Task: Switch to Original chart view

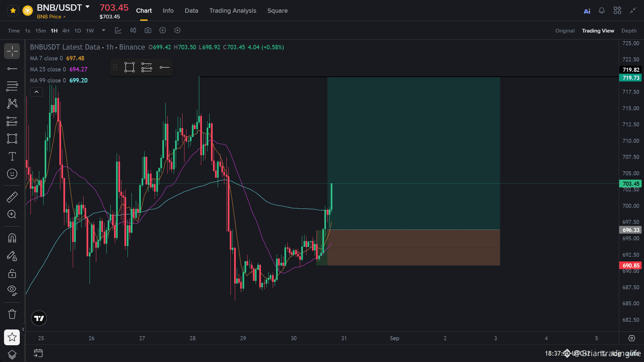Action: 565,31
